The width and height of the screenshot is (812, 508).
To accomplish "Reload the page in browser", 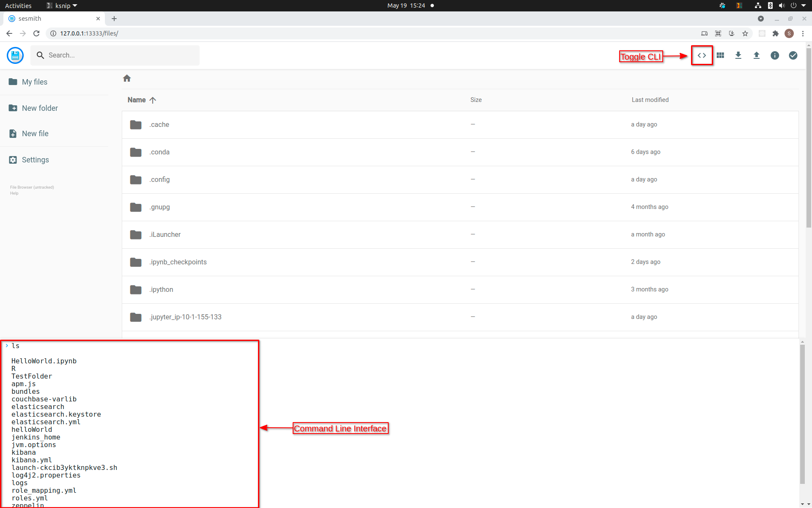I will (36, 33).
